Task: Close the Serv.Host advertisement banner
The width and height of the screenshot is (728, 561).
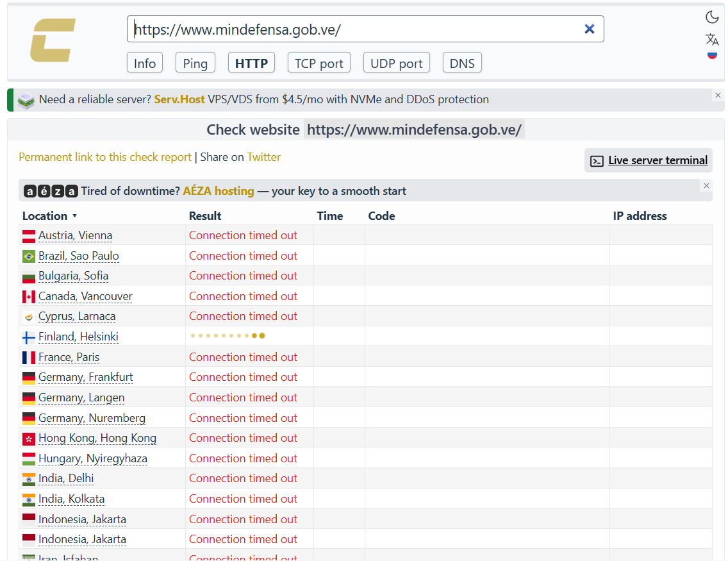Action: [x=718, y=95]
